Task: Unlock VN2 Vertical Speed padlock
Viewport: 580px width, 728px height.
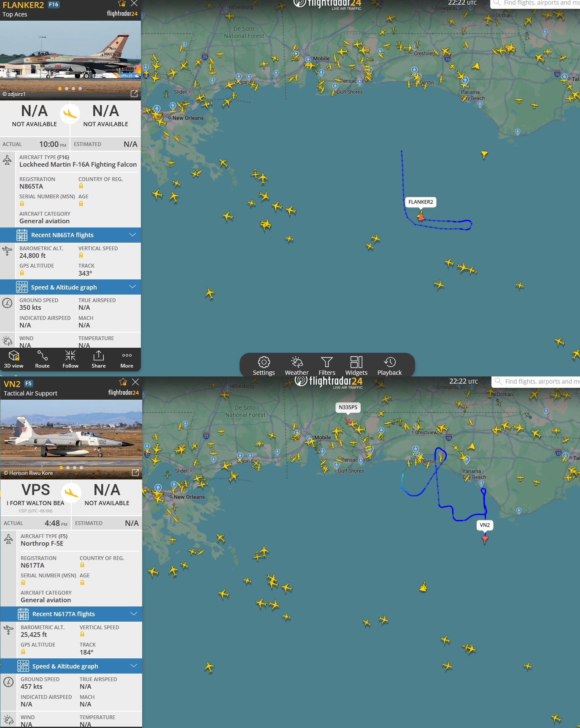Action: [82, 634]
